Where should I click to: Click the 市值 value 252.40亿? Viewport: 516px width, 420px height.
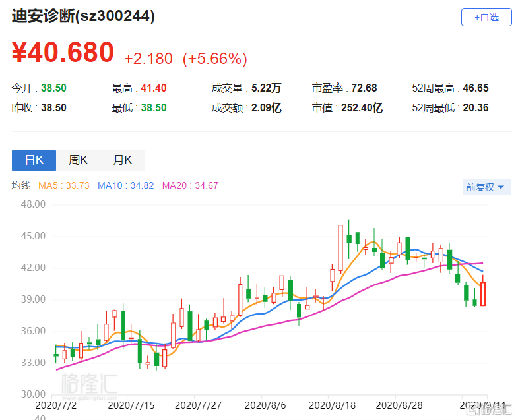[x=362, y=107]
